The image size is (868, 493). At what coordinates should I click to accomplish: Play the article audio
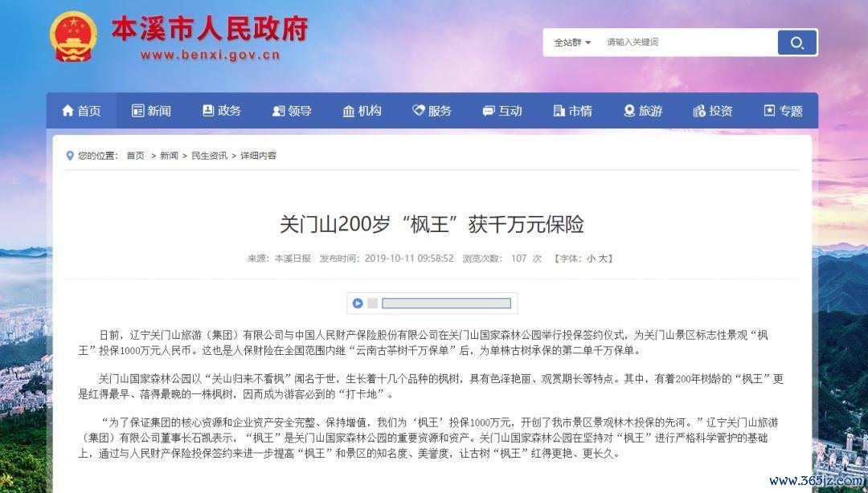coord(358,304)
